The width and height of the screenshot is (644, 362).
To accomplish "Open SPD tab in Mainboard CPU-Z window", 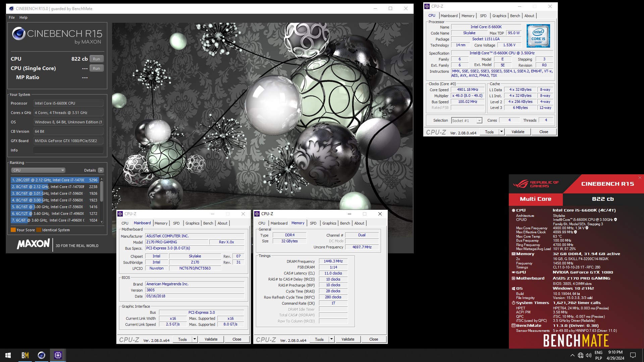I will tap(176, 223).
